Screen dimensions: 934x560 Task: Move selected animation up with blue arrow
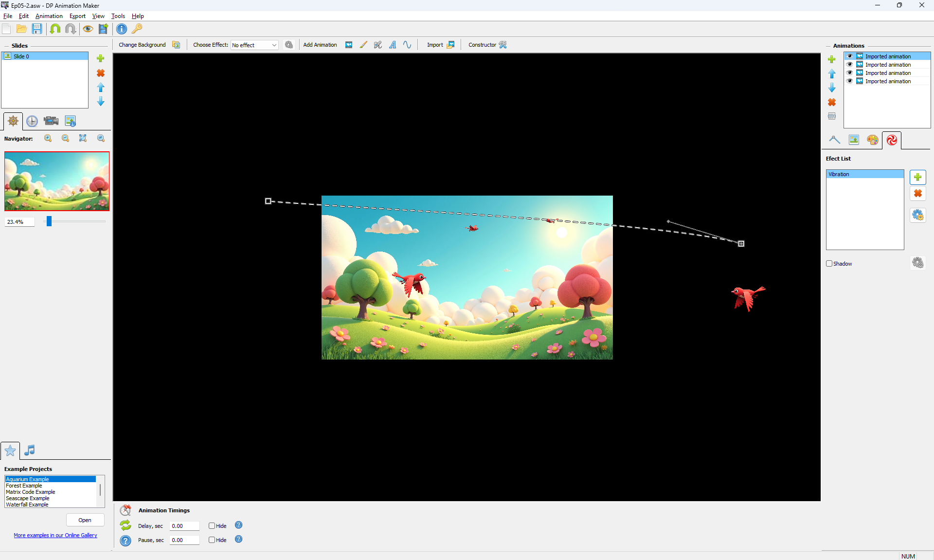point(832,73)
